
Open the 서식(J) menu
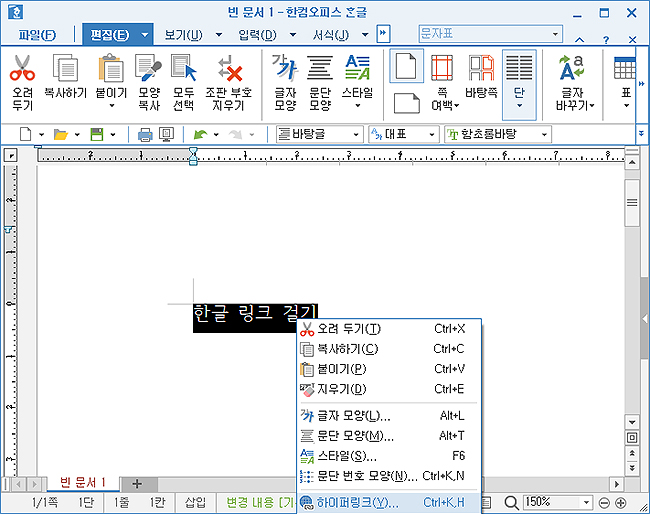[x=331, y=35]
